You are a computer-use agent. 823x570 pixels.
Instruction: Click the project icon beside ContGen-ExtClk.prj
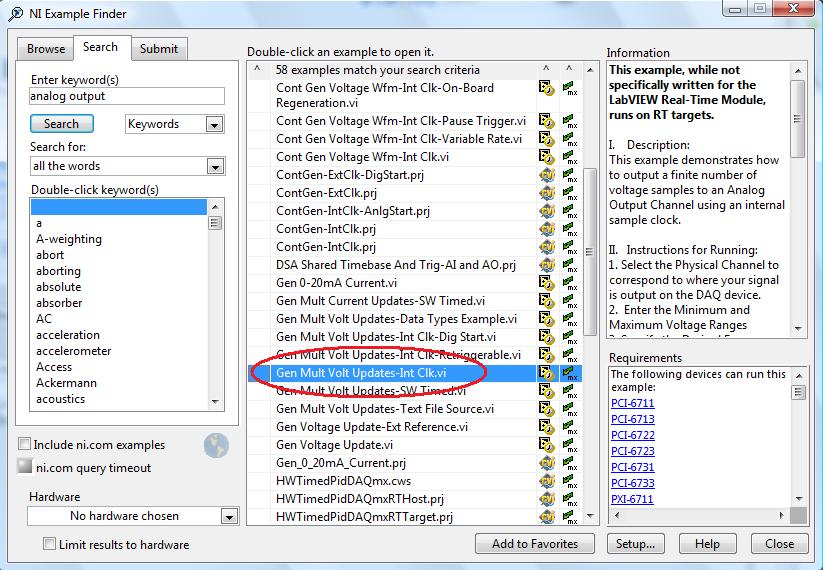546,193
